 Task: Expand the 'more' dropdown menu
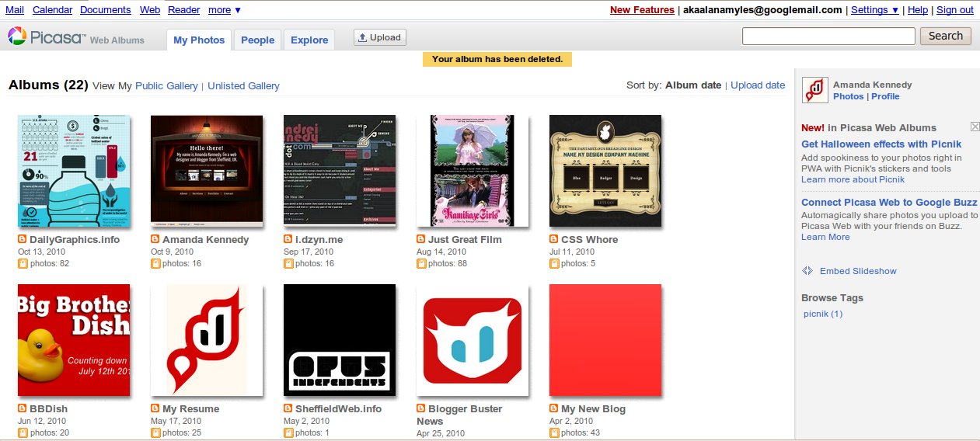pos(225,10)
